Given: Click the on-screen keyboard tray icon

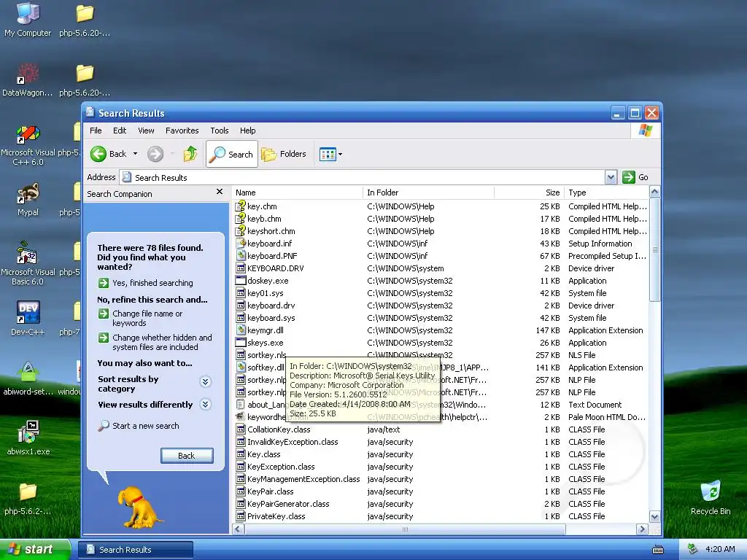Looking at the screenshot, I should point(658,550).
